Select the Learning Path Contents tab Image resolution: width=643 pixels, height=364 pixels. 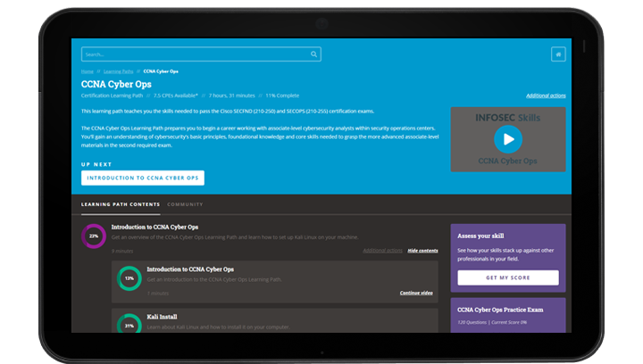[120, 204]
